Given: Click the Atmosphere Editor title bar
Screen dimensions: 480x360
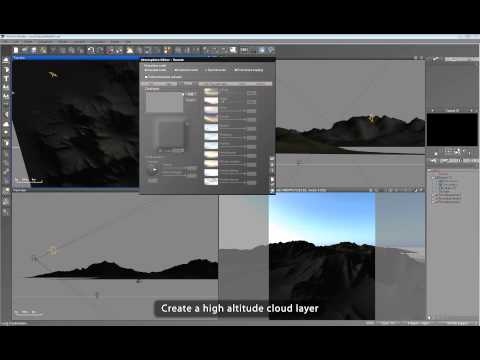Looking at the screenshot, I should (x=207, y=60).
